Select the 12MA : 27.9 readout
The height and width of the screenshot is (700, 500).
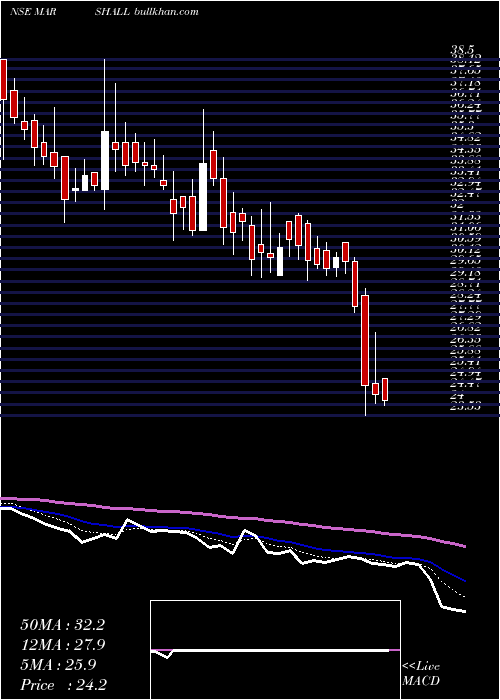click(62, 645)
